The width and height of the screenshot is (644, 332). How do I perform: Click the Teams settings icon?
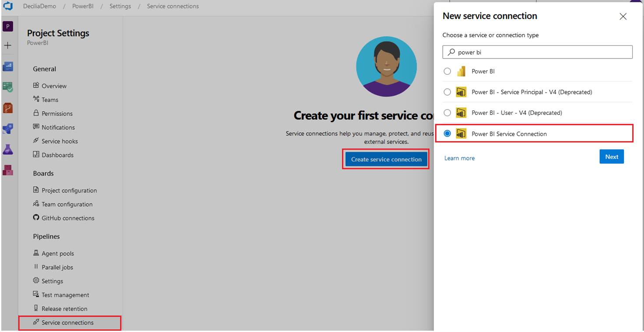tap(36, 99)
